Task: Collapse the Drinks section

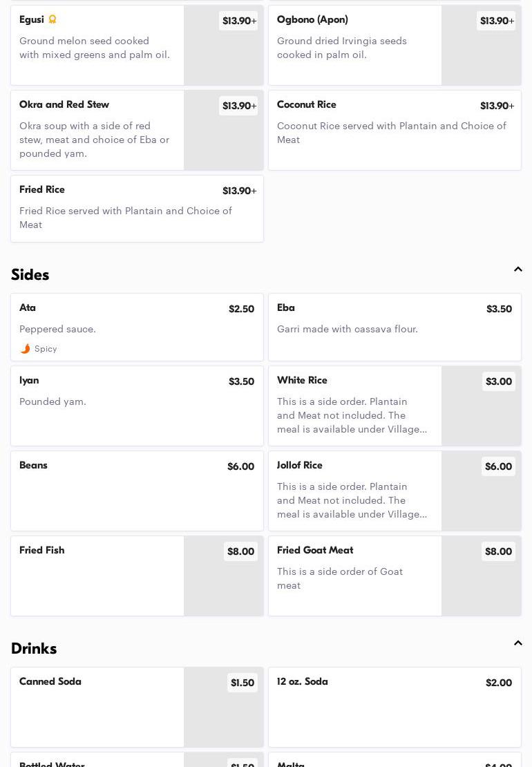Action: pos(517,643)
